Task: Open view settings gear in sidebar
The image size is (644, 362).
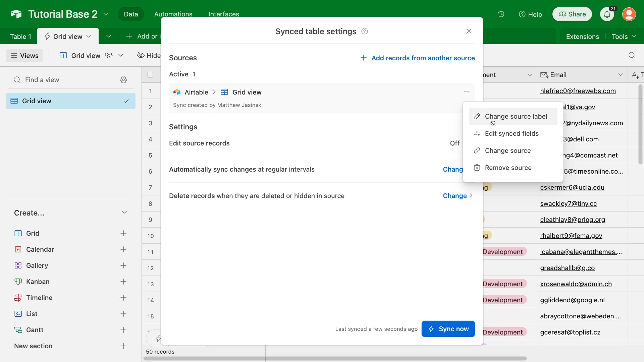Action: tap(123, 80)
